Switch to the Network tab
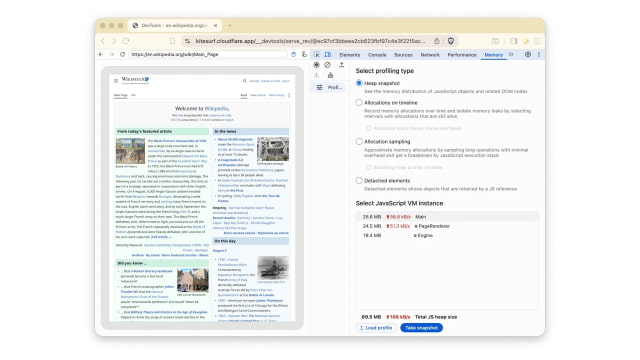This screenshot has width=640, height=360. pyautogui.click(x=430, y=55)
